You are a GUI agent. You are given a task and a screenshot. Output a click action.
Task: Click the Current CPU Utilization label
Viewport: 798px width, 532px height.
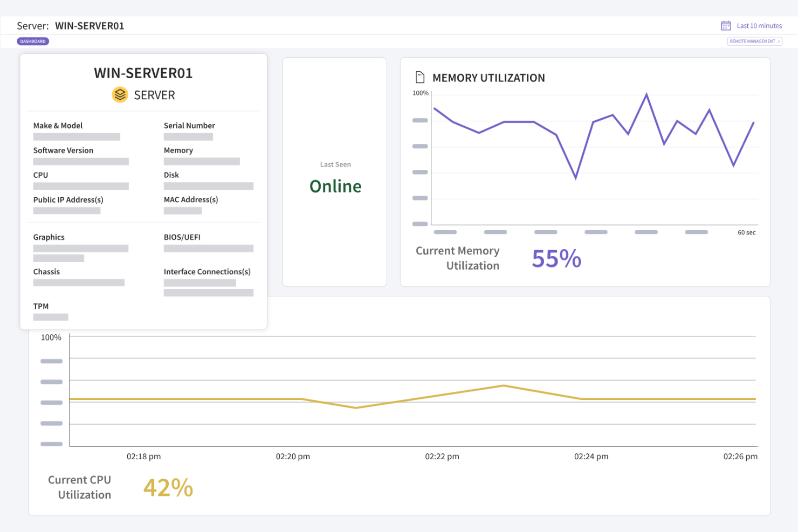click(79, 487)
